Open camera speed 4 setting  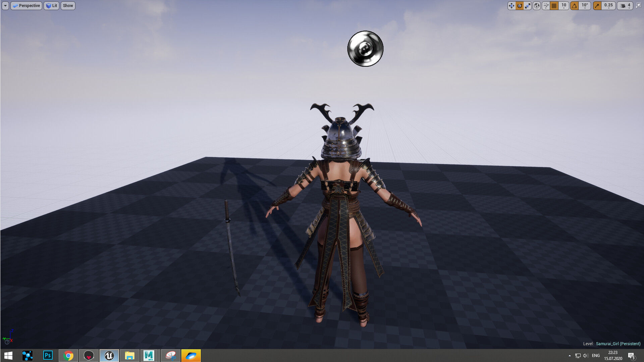click(x=626, y=6)
